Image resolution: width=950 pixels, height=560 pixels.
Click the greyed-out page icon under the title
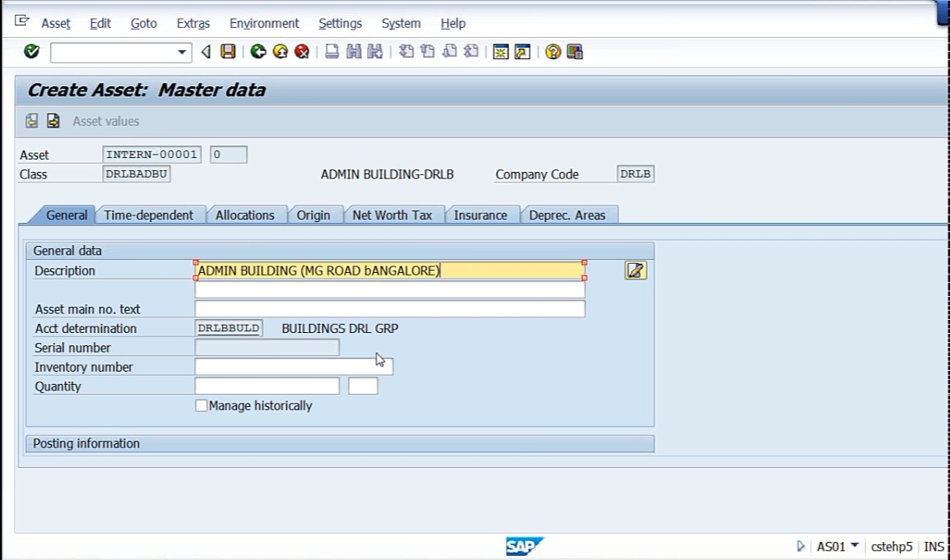point(31,121)
